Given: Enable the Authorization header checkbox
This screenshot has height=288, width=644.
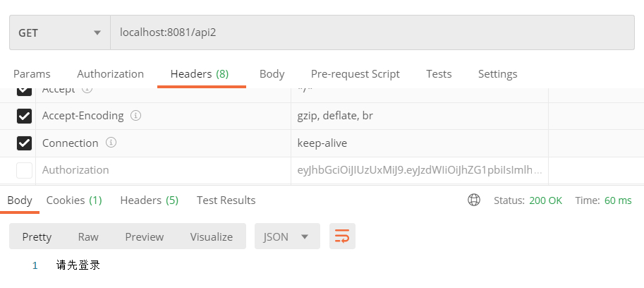Looking at the screenshot, I should (x=24, y=170).
